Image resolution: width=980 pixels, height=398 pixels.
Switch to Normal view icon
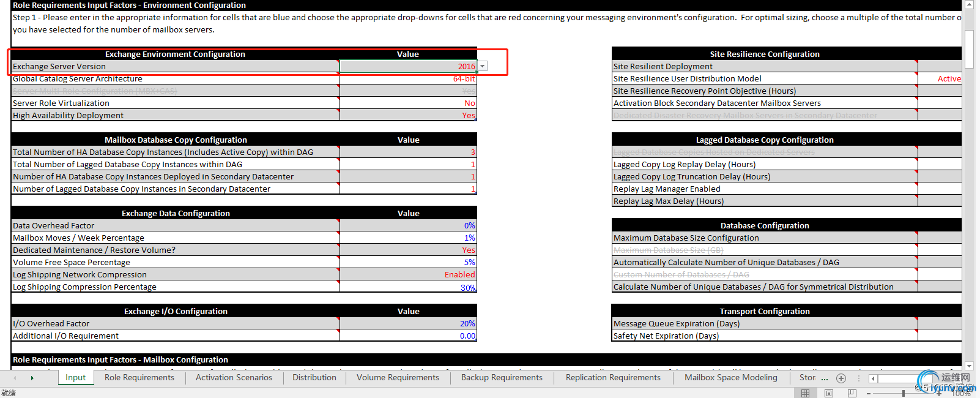[806, 393]
